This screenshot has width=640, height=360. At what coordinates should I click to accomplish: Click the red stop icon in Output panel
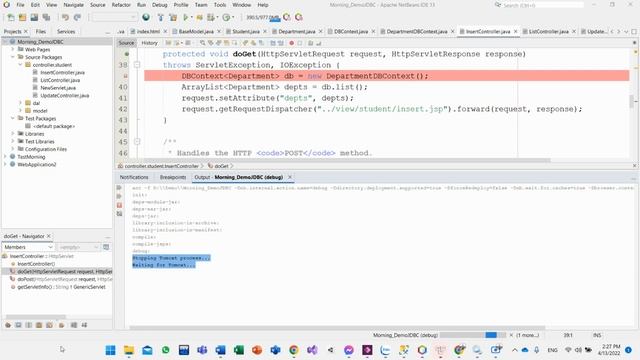point(119,205)
